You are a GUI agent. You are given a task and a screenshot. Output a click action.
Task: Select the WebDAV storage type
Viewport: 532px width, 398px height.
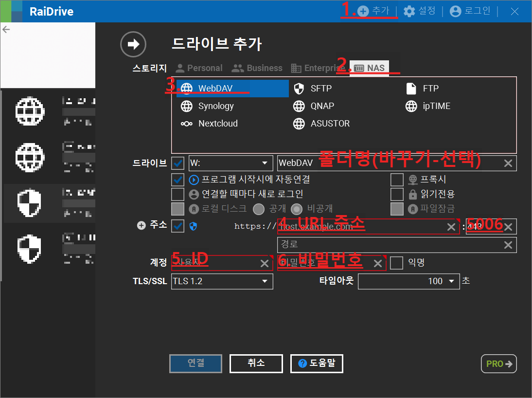(x=232, y=88)
